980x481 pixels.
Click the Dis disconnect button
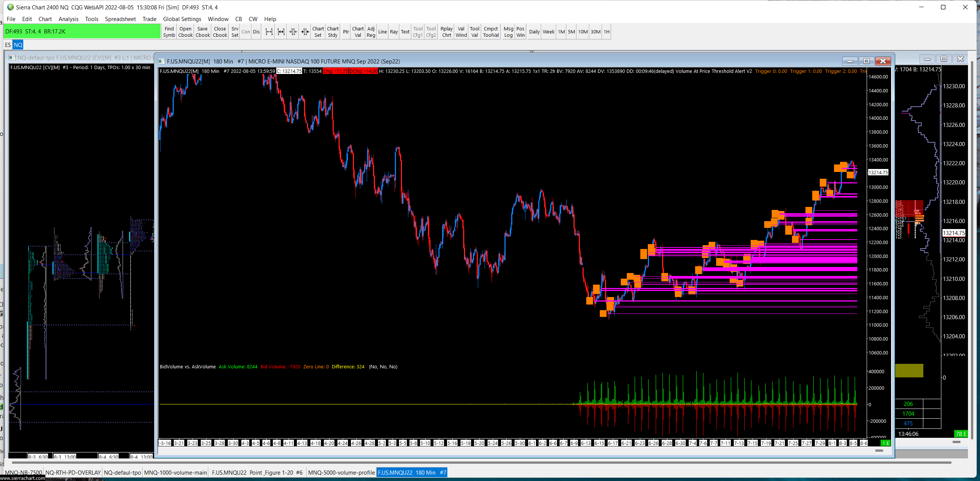256,32
